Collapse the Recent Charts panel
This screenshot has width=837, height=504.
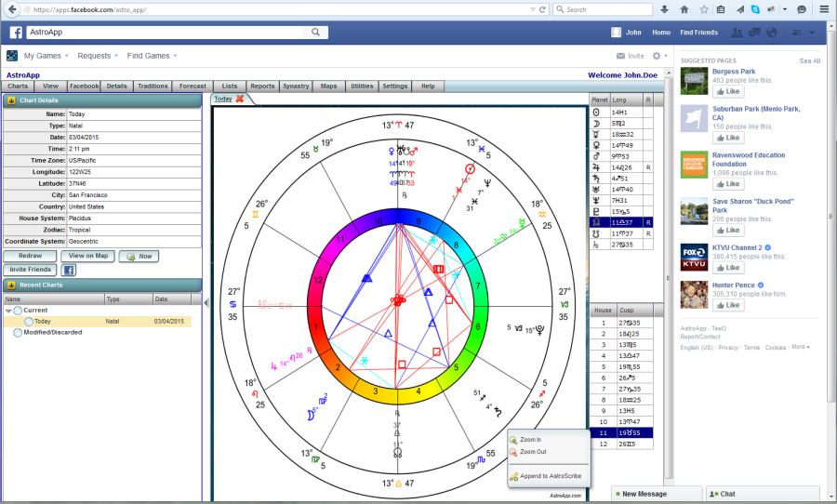click(11, 285)
